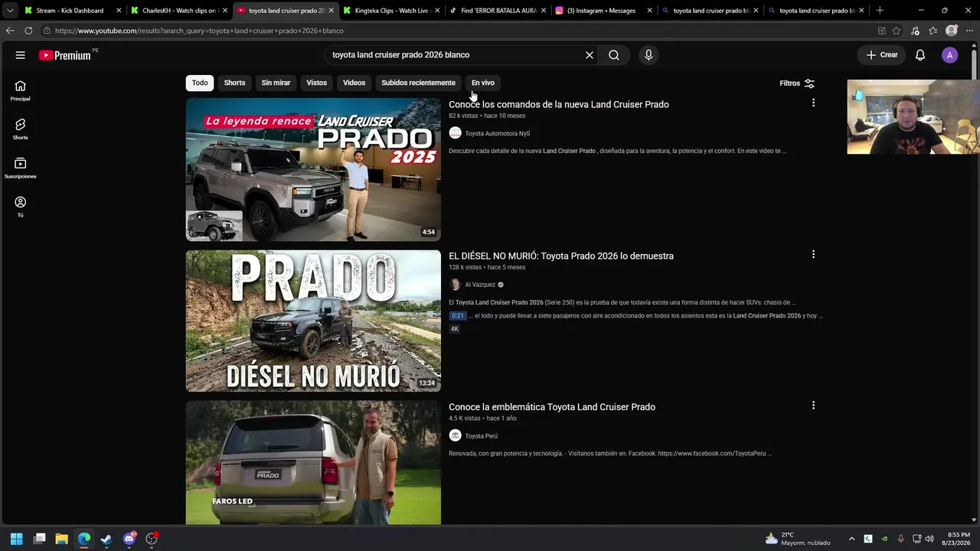980x551 pixels.
Task: Play the PRADO DIÉSEL NO MURIÓ thumbnail
Action: tap(313, 321)
